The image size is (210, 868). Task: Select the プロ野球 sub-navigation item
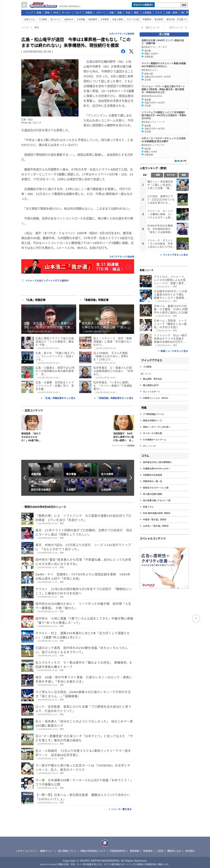coord(43,19)
